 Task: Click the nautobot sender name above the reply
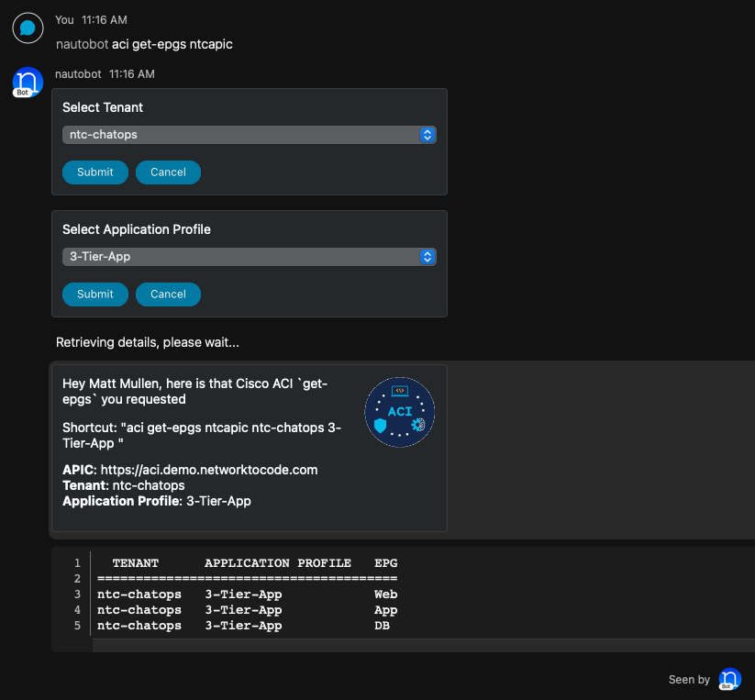pyautogui.click(x=78, y=73)
